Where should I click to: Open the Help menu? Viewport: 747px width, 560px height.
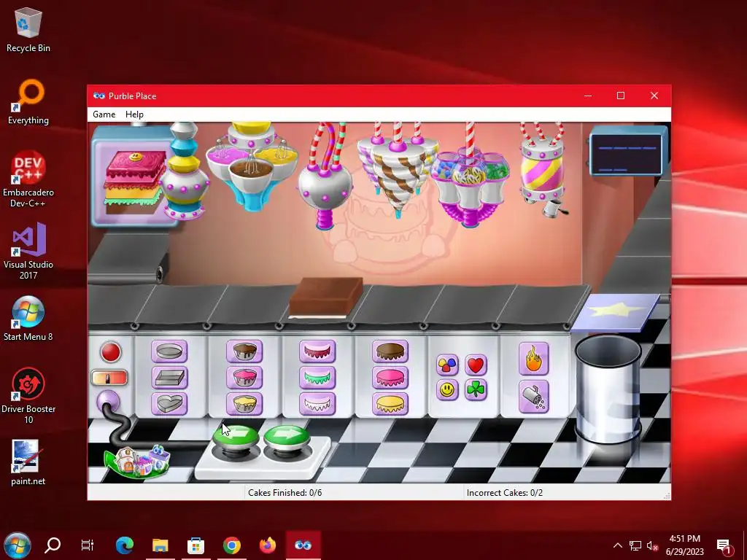(134, 114)
